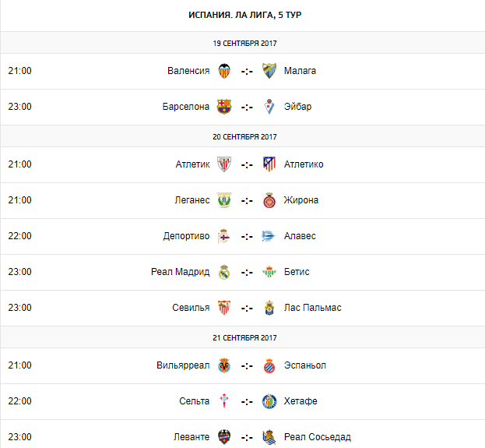This screenshot has height=448, width=485.
Task: Click the Barcelona club crest
Action: click(224, 107)
